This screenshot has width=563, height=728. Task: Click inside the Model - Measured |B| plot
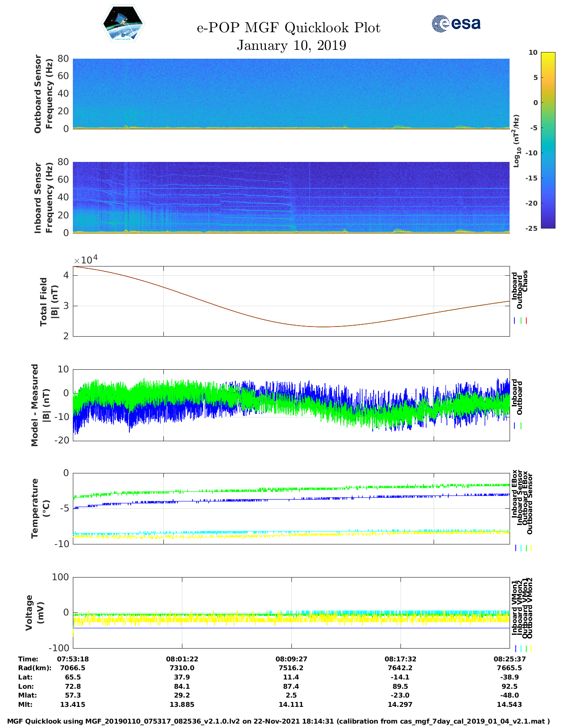291,405
